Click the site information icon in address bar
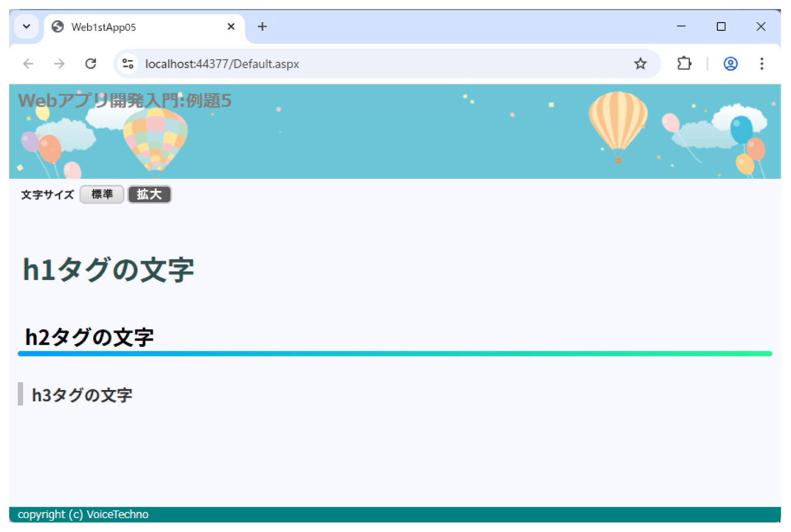 tap(128, 64)
